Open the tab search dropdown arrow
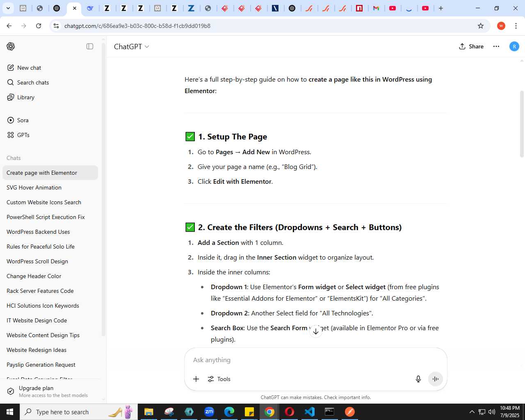525x420 pixels. click(x=8, y=8)
